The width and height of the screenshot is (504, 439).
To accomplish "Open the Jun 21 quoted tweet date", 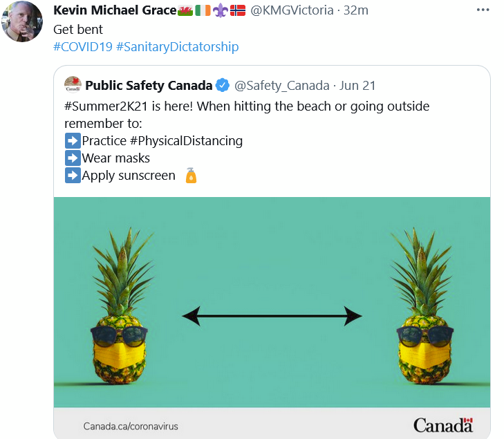I will (357, 86).
